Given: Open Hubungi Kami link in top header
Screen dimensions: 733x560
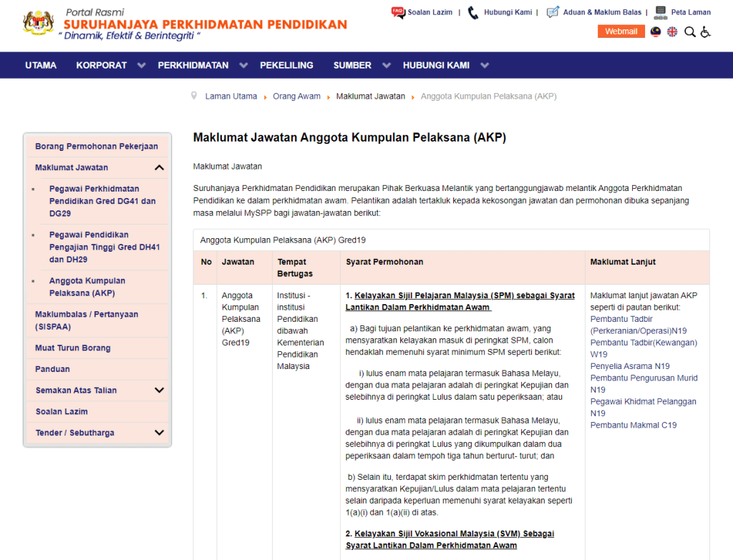Looking at the screenshot, I should [508, 12].
